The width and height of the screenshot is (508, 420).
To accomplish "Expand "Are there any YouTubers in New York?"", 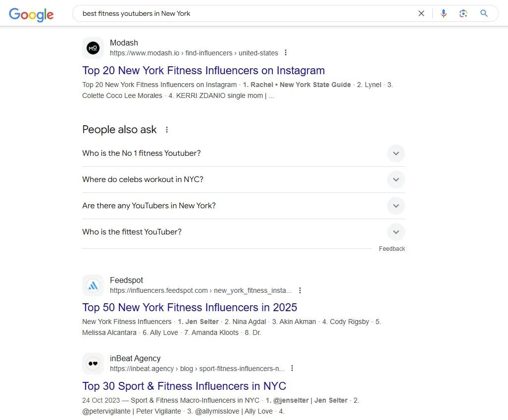I will [x=396, y=205].
